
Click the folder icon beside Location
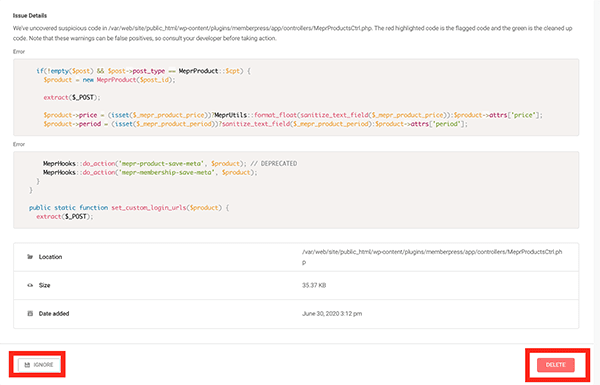[x=30, y=257]
